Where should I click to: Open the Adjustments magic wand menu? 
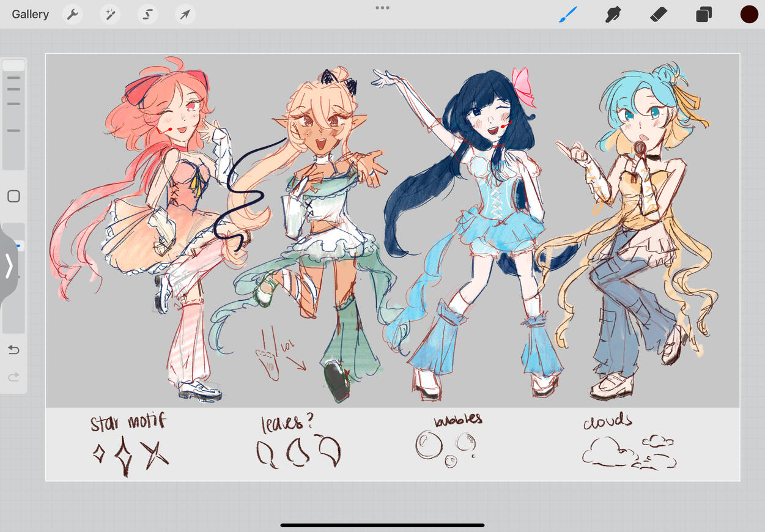(110, 14)
